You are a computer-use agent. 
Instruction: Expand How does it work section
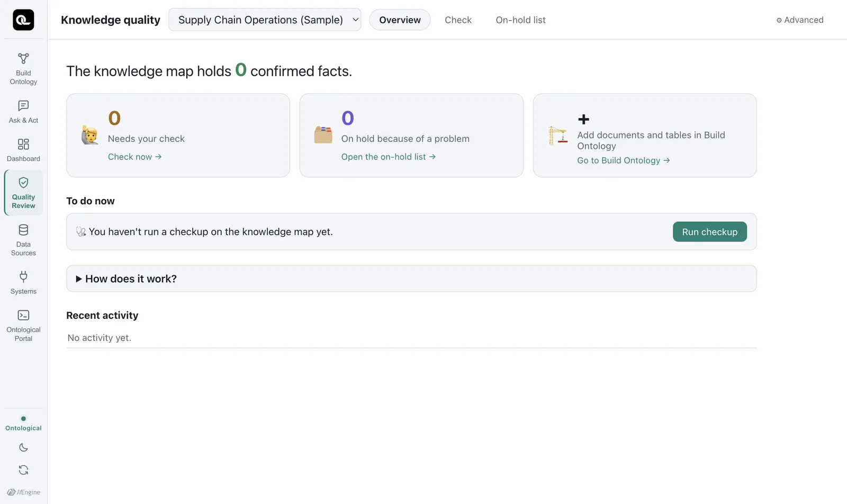(x=411, y=278)
